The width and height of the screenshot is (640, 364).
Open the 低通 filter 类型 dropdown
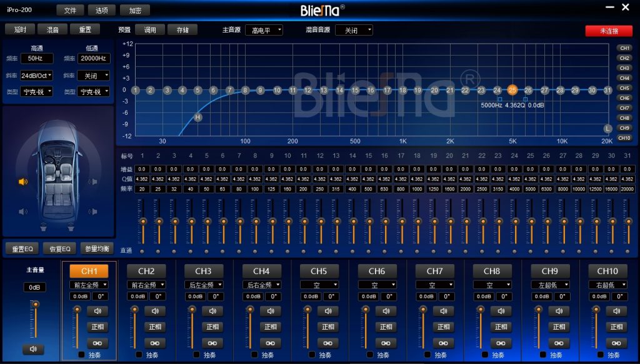click(94, 92)
